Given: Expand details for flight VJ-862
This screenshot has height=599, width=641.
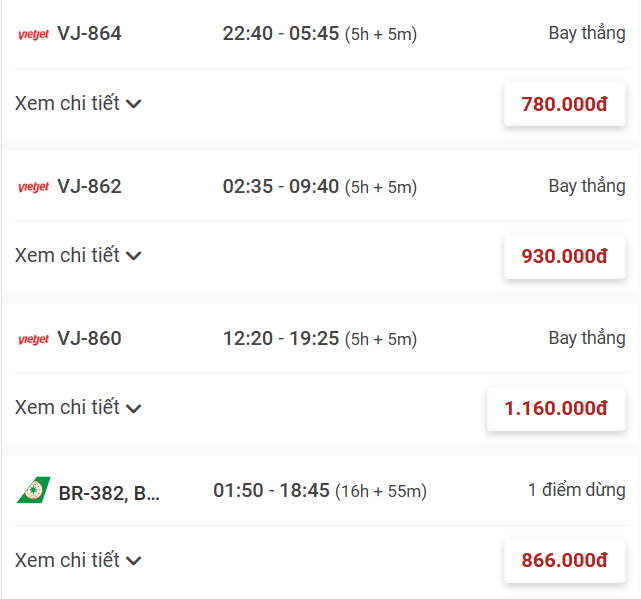Looking at the screenshot, I should [x=78, y=256].
